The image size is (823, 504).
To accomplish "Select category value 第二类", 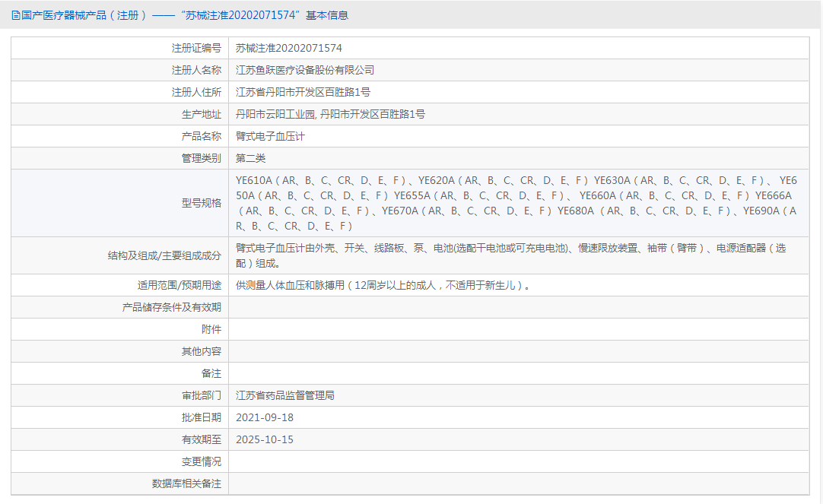I will (x=250, y=158).
